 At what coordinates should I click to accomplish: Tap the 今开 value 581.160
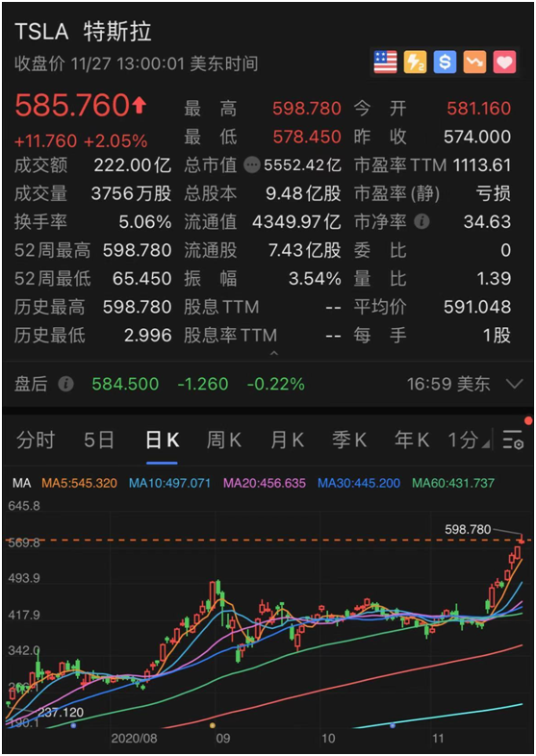[478, 109]
